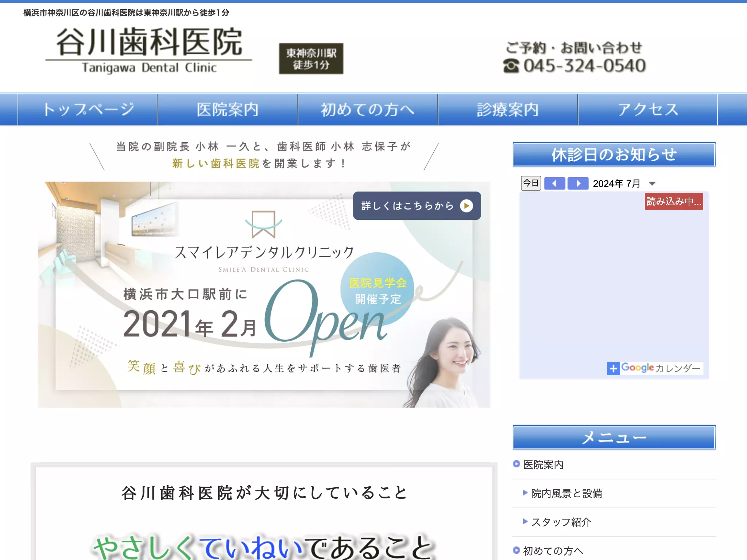Open sidebar 初めての方へ menu link

click(553, 551)
